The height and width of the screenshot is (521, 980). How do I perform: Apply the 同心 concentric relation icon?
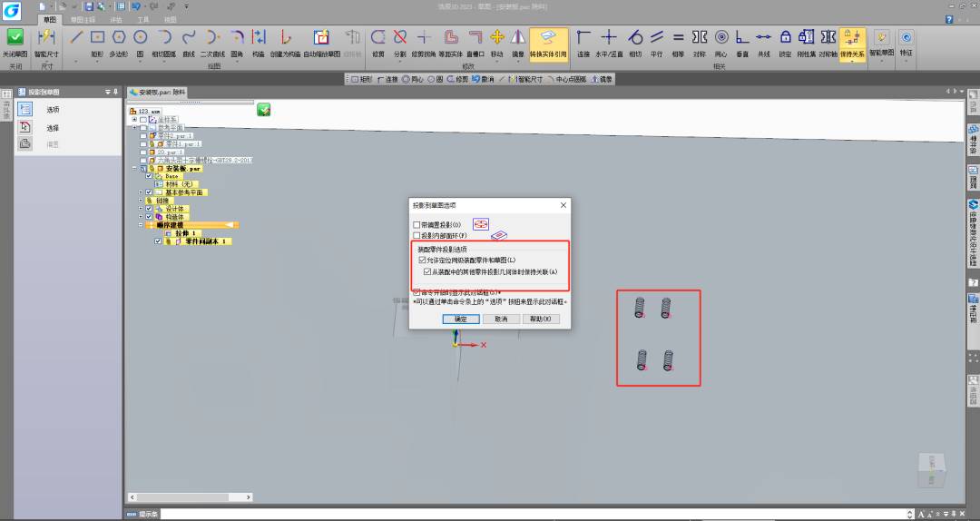[x=721, y=37]
